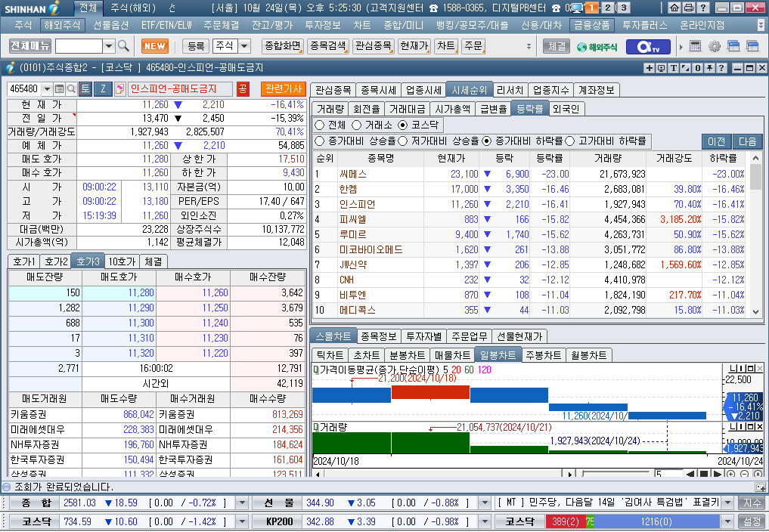Open the home icon in title bar

pyautogui.click(x=674, y=8)
